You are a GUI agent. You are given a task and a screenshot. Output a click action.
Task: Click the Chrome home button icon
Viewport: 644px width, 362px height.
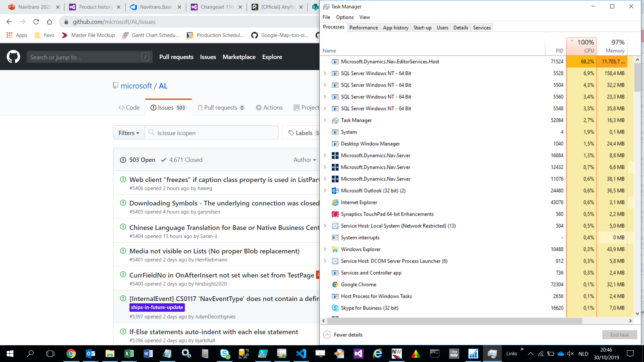pyautogui.click(x=49, y=22)
